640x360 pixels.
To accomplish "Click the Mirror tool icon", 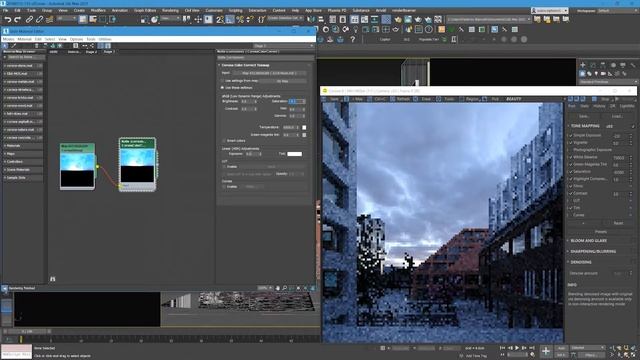I will pos(311,19).
